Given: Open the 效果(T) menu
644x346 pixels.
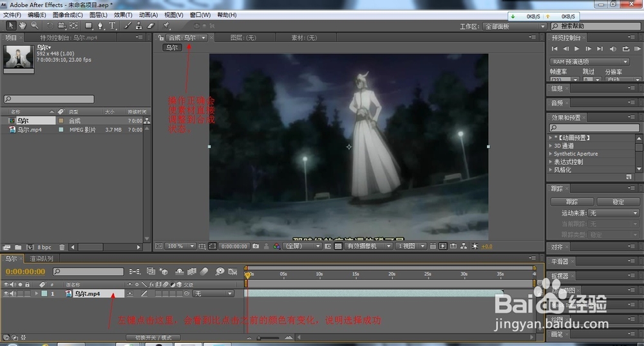Looking at the screenshot, I should (x=123, y=15).
